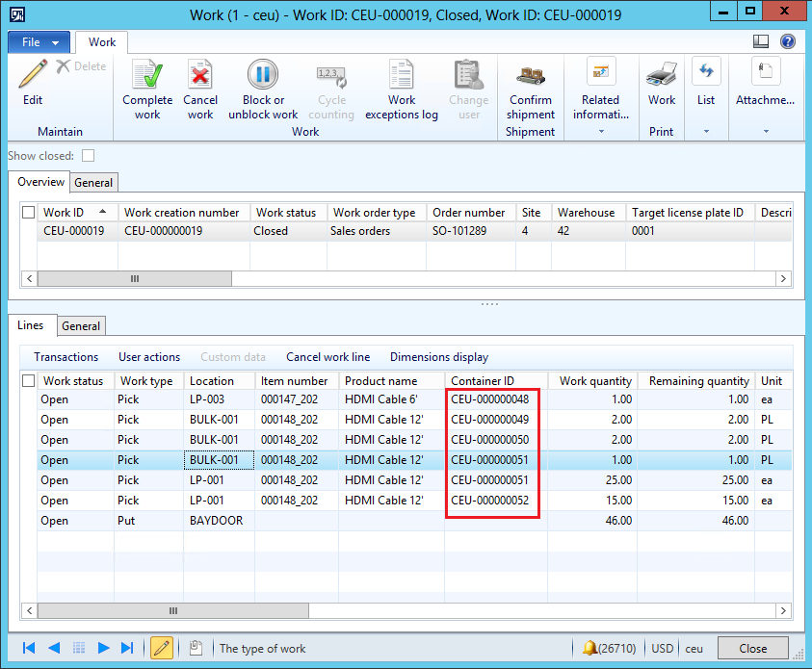The width and height of the screenshot is (812, 669).
Task: Click the Close button
Action: tap(753, 648)
